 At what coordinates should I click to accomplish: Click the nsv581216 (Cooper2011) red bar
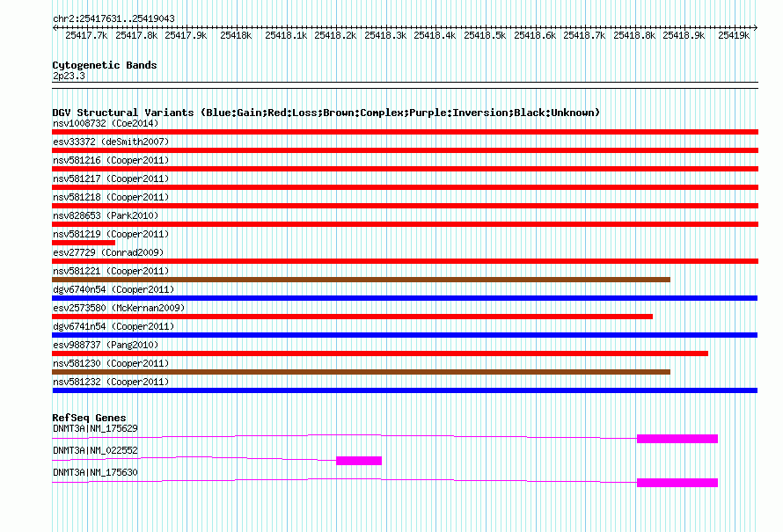(x=405, y=169)
